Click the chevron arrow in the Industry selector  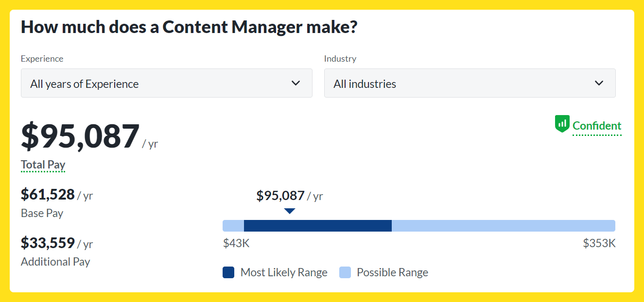click(x=599, y=83)
